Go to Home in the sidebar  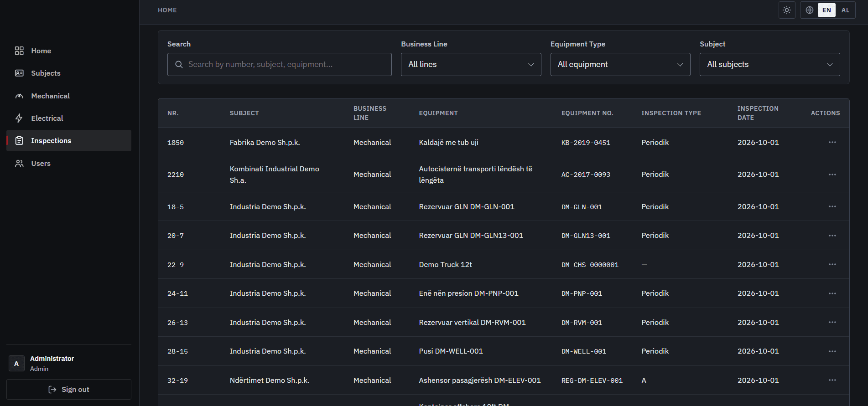(69, 51)
